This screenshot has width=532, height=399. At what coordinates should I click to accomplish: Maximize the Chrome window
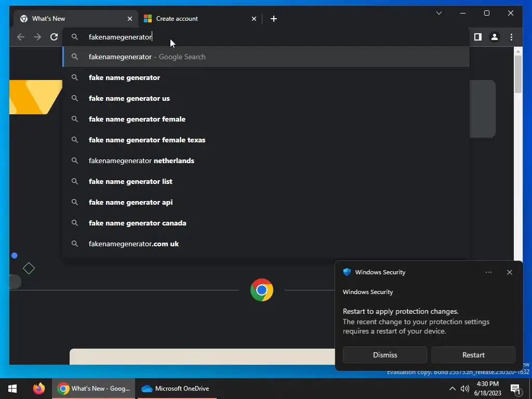point(486,13)
